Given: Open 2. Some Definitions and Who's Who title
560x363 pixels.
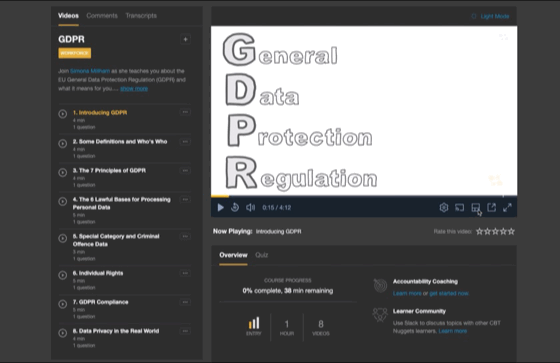Looking at the screenshot, I should click(x=120, y=141).
